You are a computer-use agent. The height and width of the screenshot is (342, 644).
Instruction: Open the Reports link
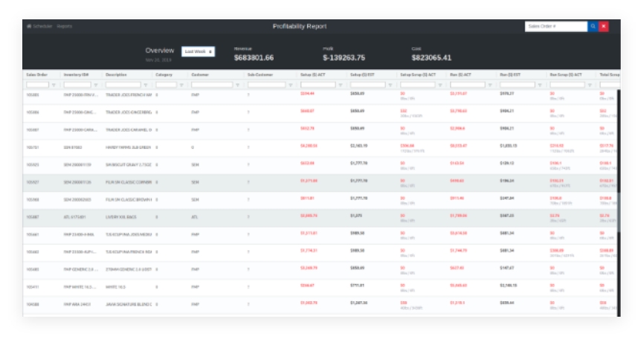coord(65,26)
